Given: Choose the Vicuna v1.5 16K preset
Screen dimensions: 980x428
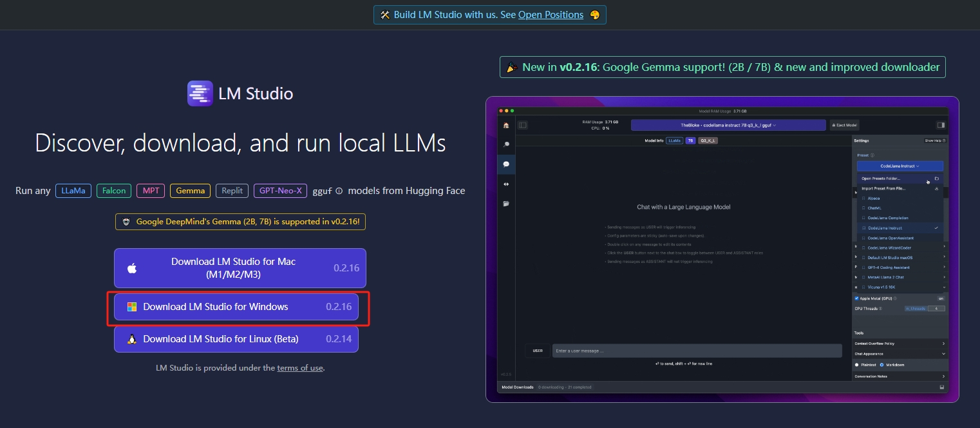Looking at the screenshot, I should pos(900,287).
